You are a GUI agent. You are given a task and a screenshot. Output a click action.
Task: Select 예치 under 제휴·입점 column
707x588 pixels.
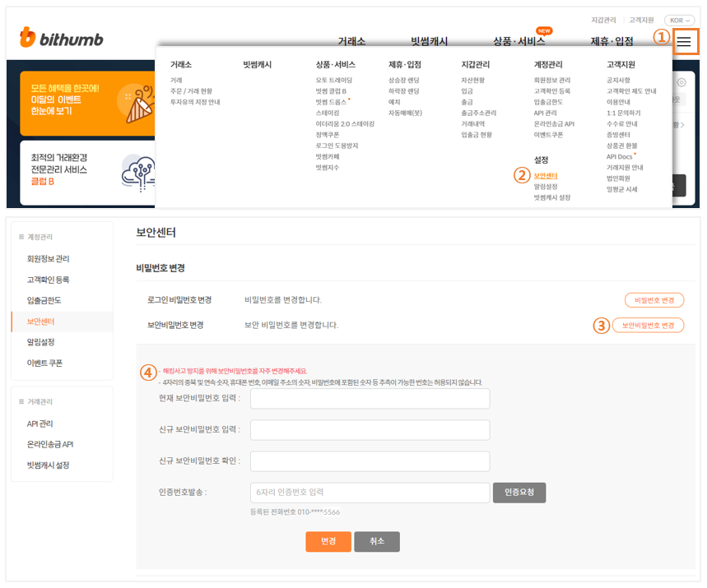click(394, 102)
